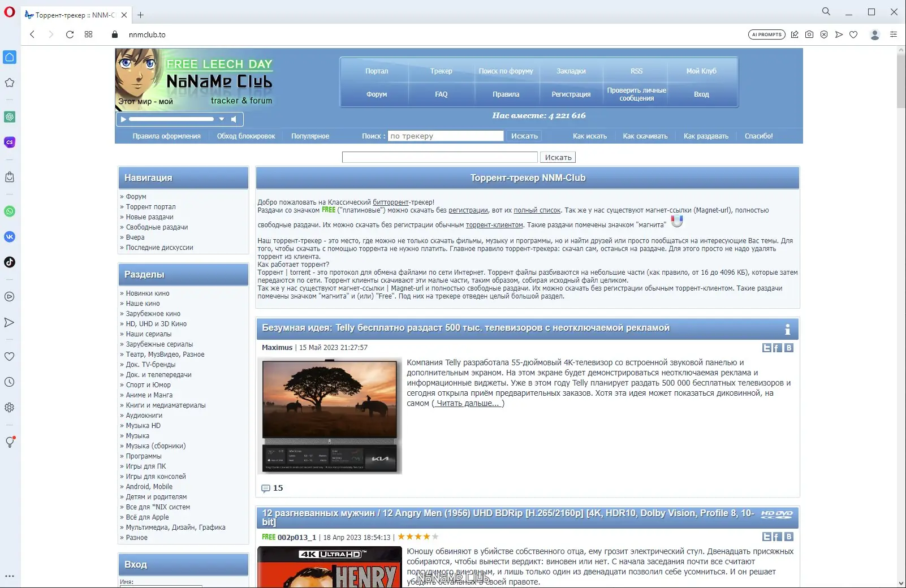Screen dimensions: 906x588
Task: Open the Как скачивать link
Action: pyautogui.click(x=645, y=136)
